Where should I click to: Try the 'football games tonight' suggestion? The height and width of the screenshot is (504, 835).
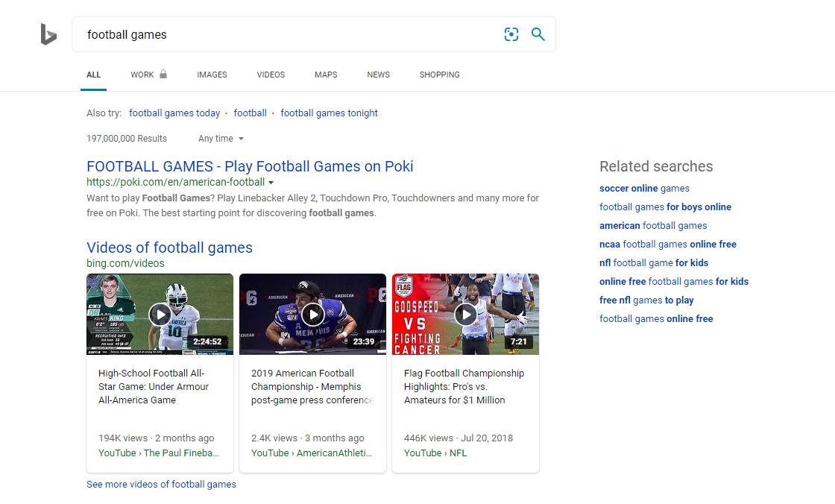tap(329, 113)
